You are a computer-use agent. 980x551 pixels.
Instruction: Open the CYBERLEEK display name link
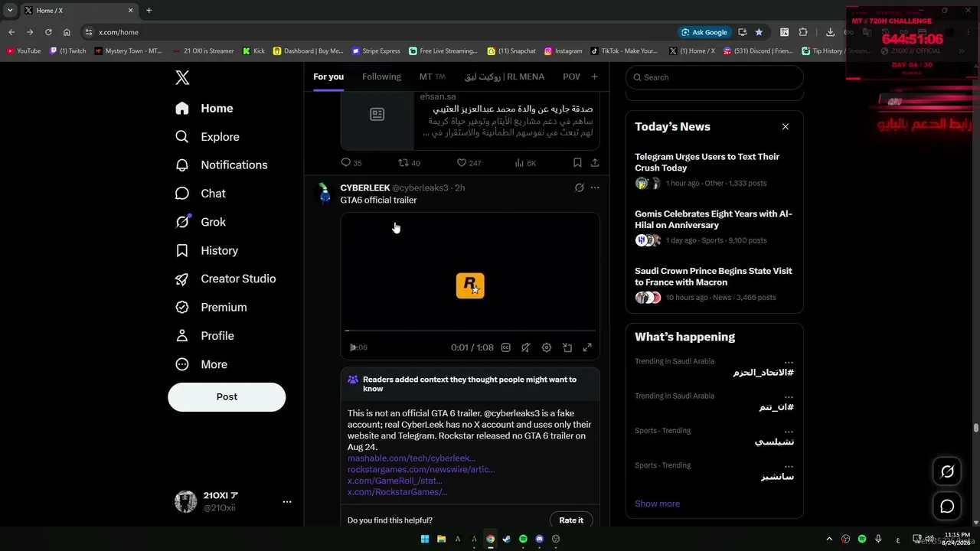point(365,188)
